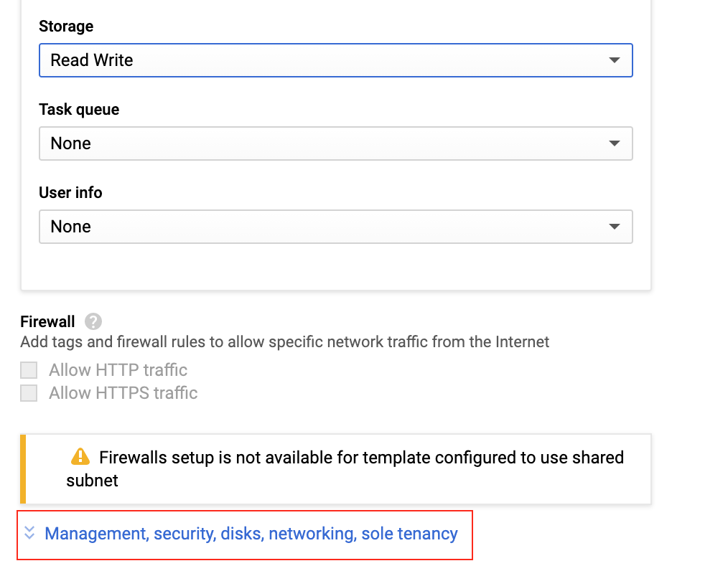Enable the Allow HTTPS traffic checkbox
Viewport: 728px width, 571px height.
[x=29, y=393]
